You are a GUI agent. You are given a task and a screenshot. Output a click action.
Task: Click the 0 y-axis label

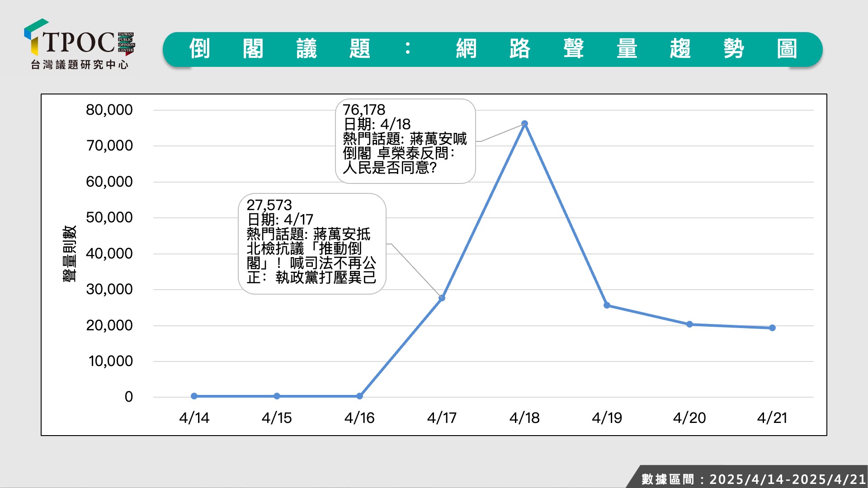click(128, 397)
